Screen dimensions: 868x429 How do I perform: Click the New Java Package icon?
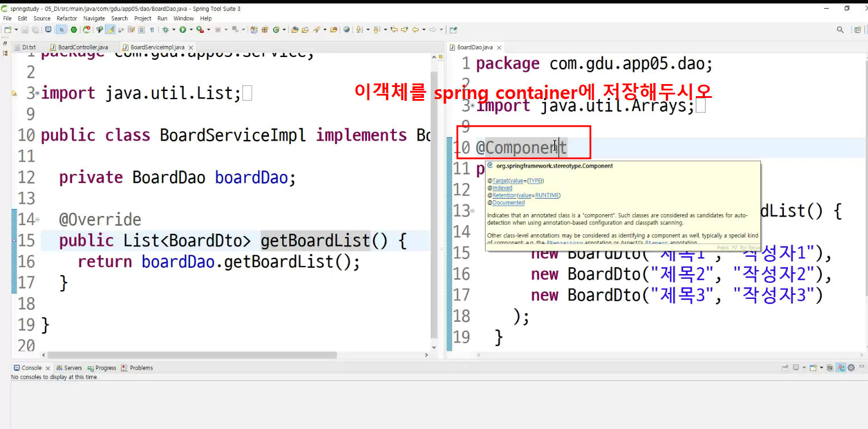coord(265,29)
